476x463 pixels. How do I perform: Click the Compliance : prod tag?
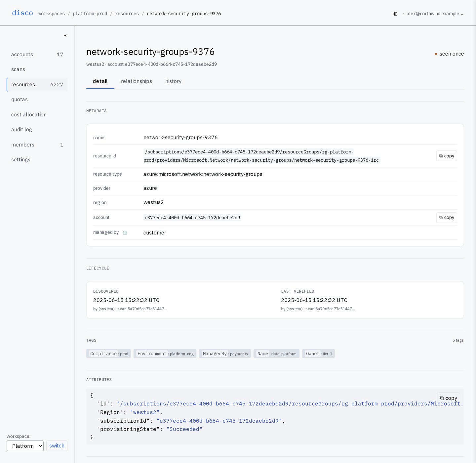[109, 354]
